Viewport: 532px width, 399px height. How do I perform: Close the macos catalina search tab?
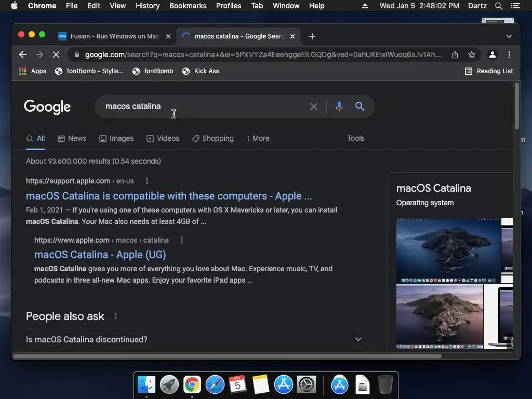tap(292, 36)
